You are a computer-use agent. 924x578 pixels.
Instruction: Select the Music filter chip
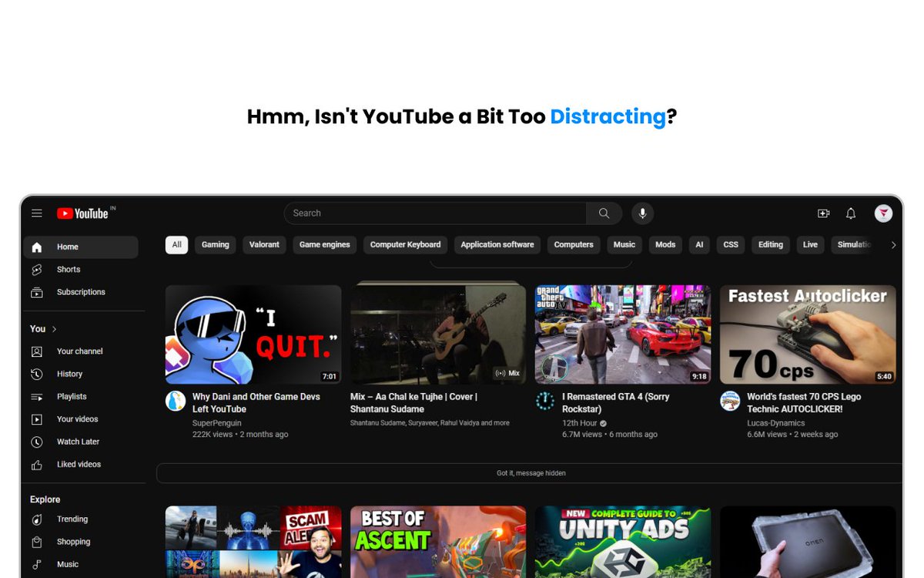(x=624, y=245)
